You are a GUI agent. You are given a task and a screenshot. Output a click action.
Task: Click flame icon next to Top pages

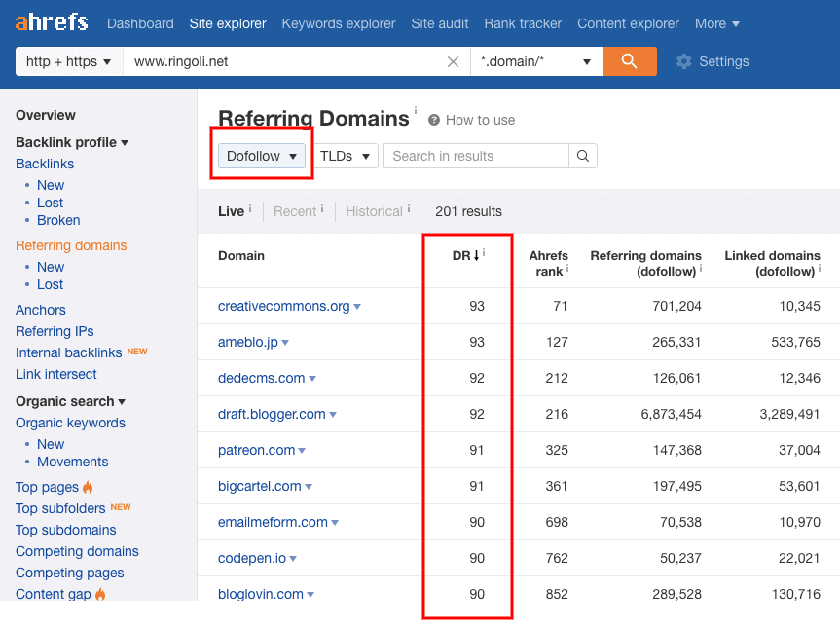(x=88, y=487)
